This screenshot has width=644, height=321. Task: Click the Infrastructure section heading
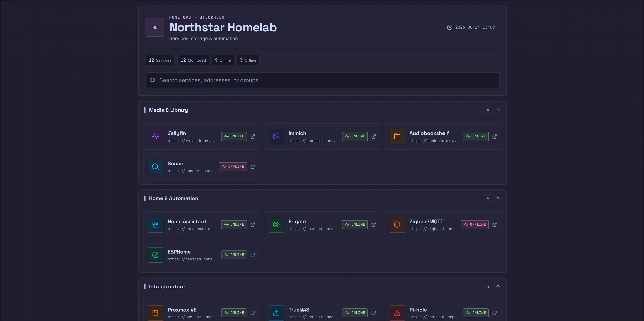167,287
